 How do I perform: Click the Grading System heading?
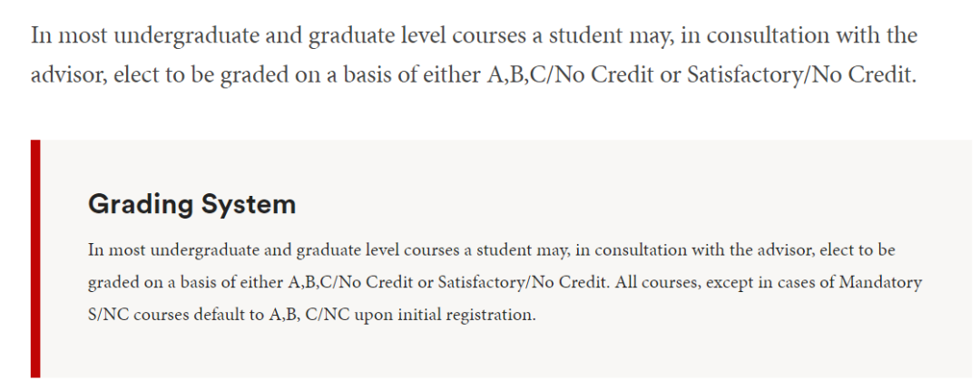pyautogui.click(x=191, y=205)
